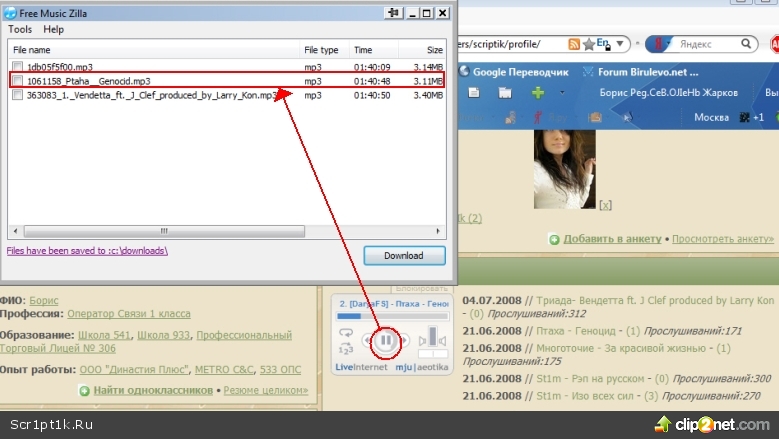Viewport: 779px width, 439px height.
Task: Click the Москва location in toolbar
Action: (711, 118)
